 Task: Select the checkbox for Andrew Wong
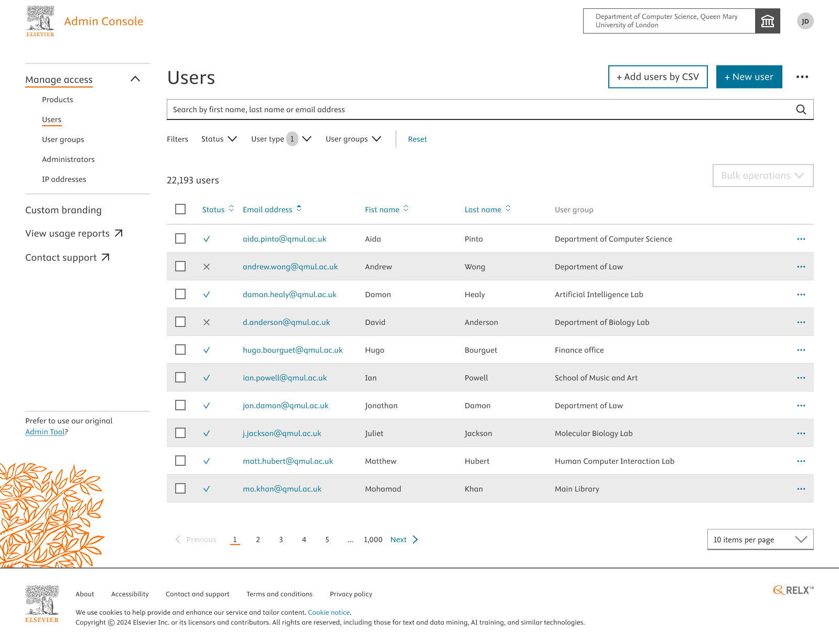(180, 266)
